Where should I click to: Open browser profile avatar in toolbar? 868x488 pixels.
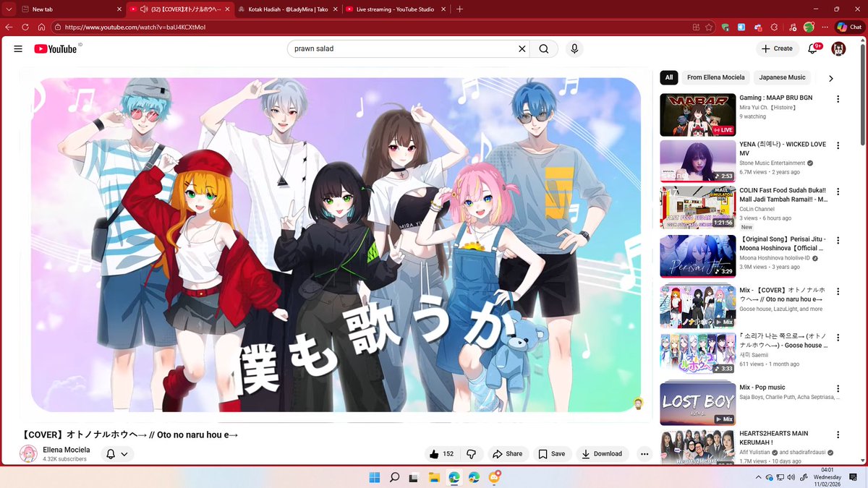coord(809,27)
